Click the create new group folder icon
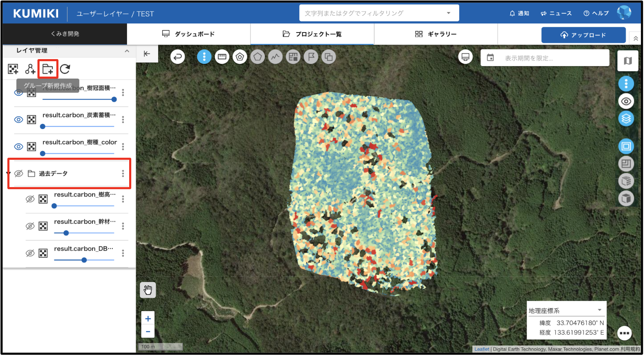 point(48,69)
